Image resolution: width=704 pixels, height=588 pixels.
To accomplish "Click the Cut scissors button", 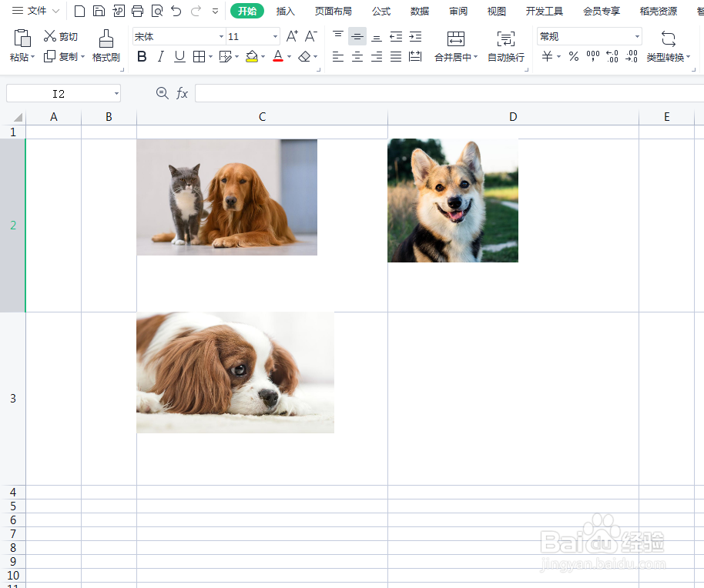I will tap(61, 36).
